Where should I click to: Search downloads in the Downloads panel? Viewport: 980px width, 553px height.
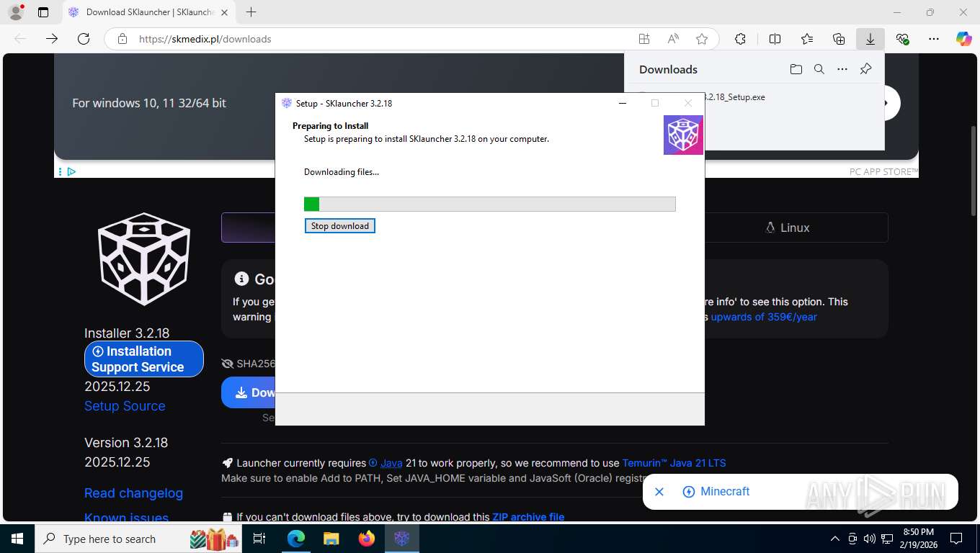coord(819,69)
